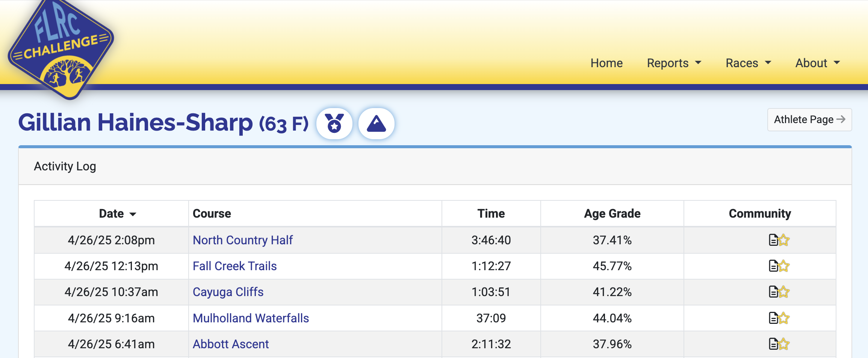Click the FLRC Challenge logo
This screenshot has width=868, height=358.
point(61,48)
